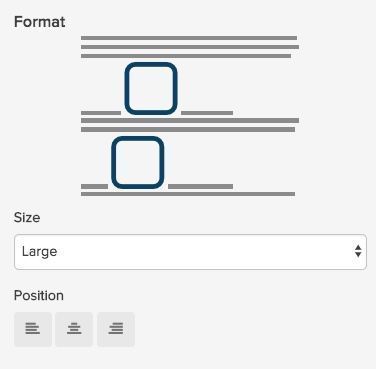Click the upper rounded square in Format preview
This screenshot has width=376, height=369.
(x=151, y=88)
